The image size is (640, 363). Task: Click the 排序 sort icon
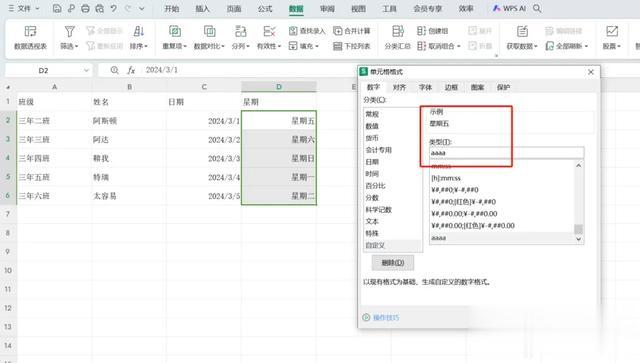click(x=139, y=31)
